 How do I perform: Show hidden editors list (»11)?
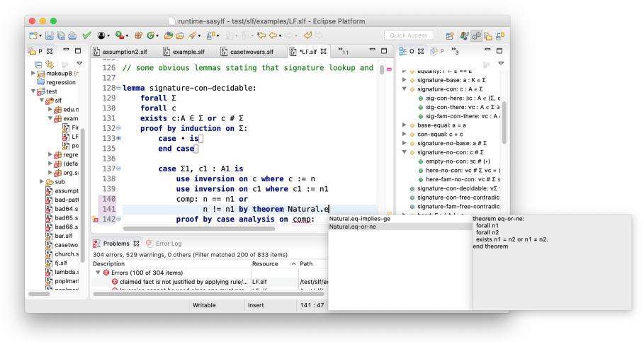(x=343, y=51)
